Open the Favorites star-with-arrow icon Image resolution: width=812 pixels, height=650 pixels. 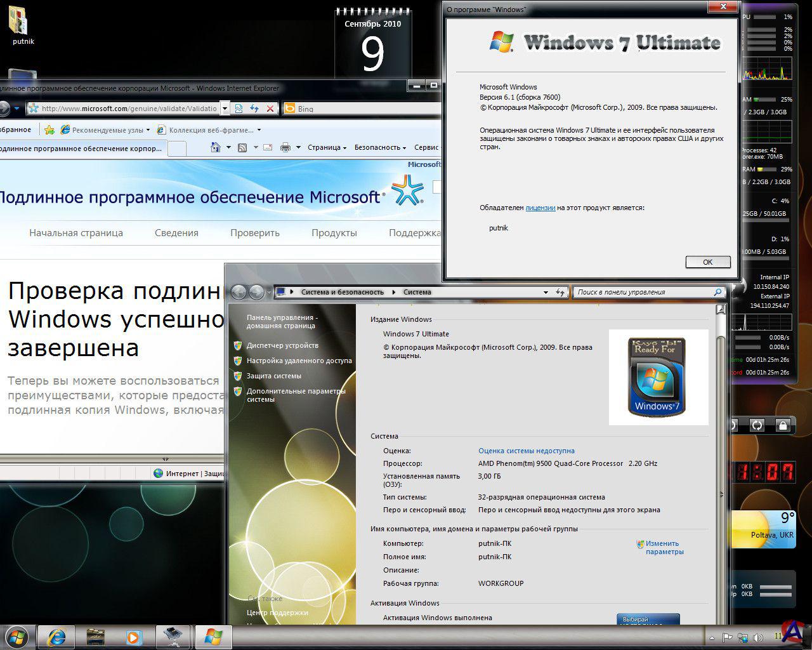click(x=49, y=129)
